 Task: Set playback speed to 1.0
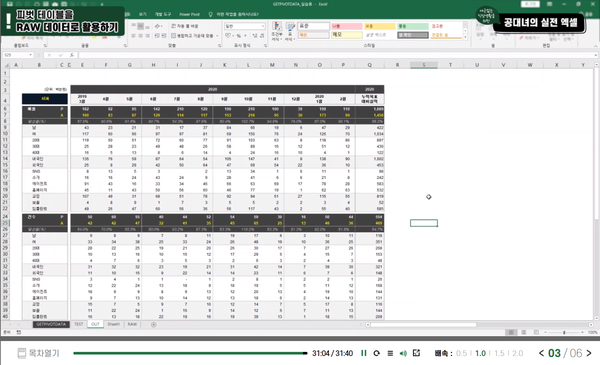click(x=480, y=353)
